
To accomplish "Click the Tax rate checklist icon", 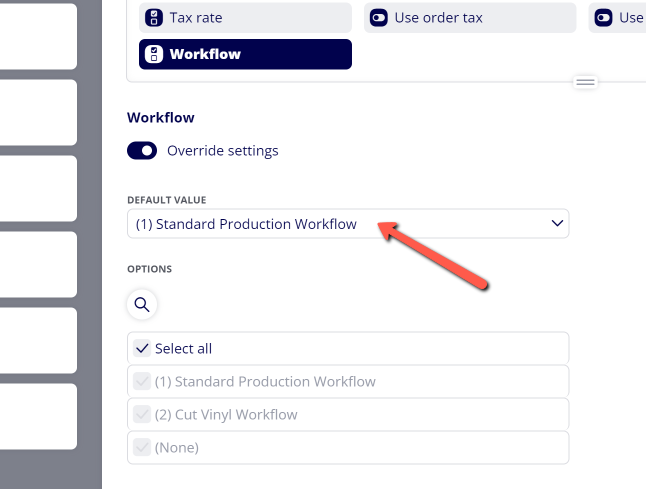I will [154, 18].
